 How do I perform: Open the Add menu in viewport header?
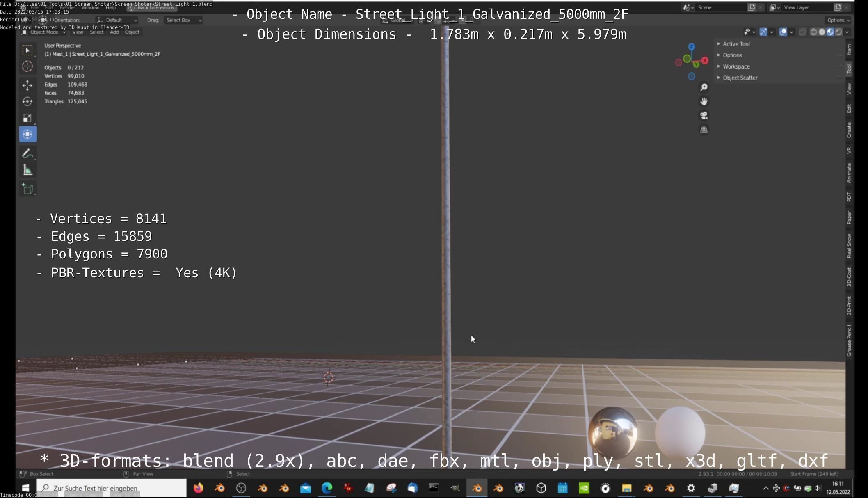coord(114,32)
